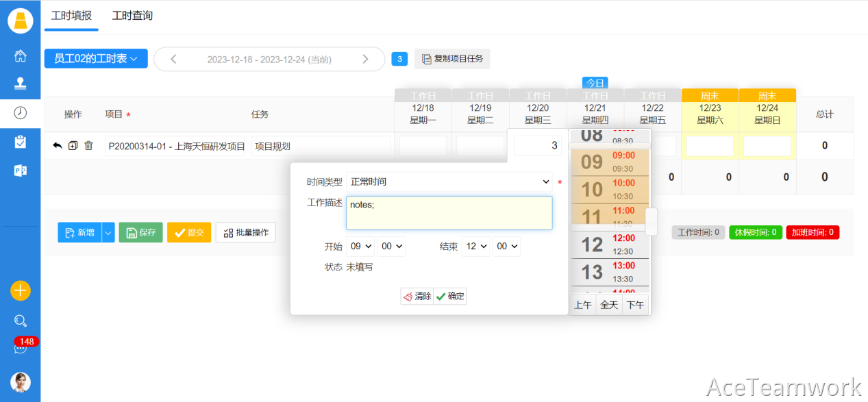Click the green 保存 button
The image size is (868, 402).
(x=141, y=233)
